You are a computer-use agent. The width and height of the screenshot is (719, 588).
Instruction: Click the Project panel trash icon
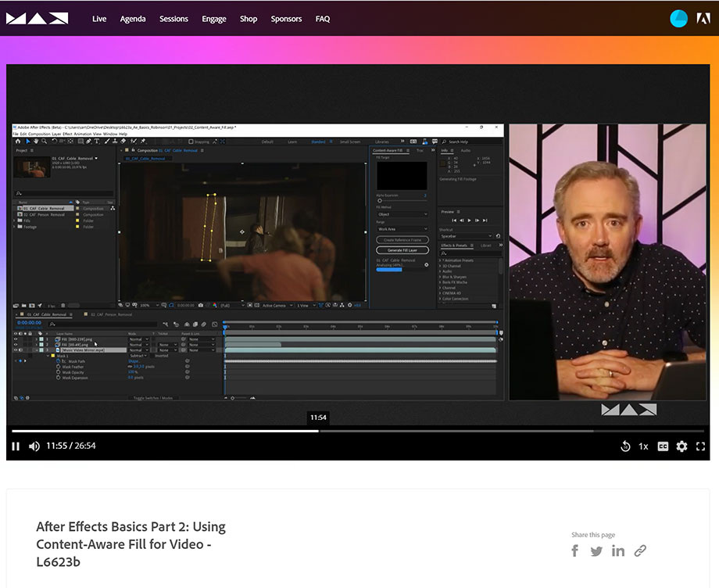[x=63, y=306]
